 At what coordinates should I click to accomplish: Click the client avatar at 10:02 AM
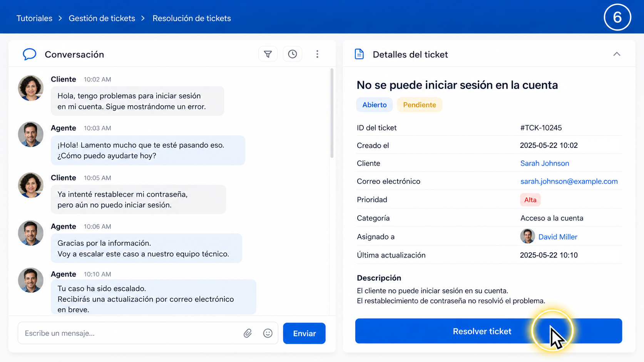tap(30, 88)
